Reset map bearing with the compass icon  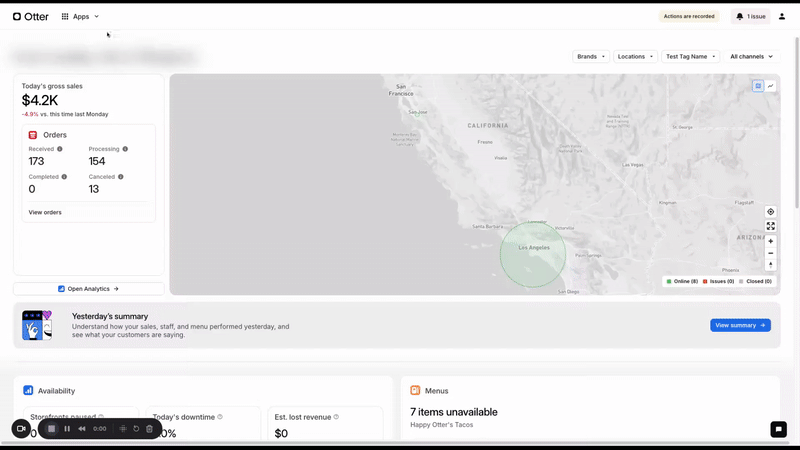pyautogui.click(x=770, y=265)
